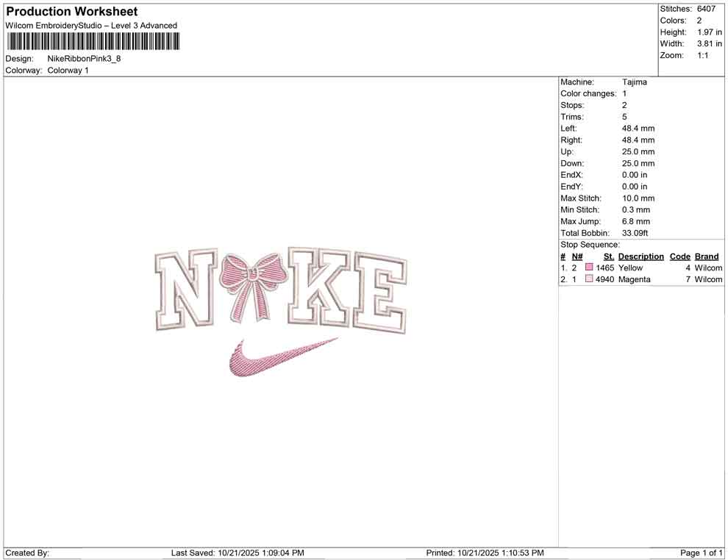Click the zoom value '1:1'
The image size is (728, 560).
(x=703, y=55)
